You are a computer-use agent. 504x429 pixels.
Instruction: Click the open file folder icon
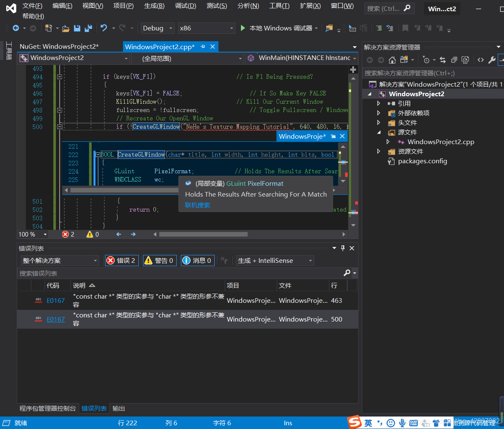(66, 28)
